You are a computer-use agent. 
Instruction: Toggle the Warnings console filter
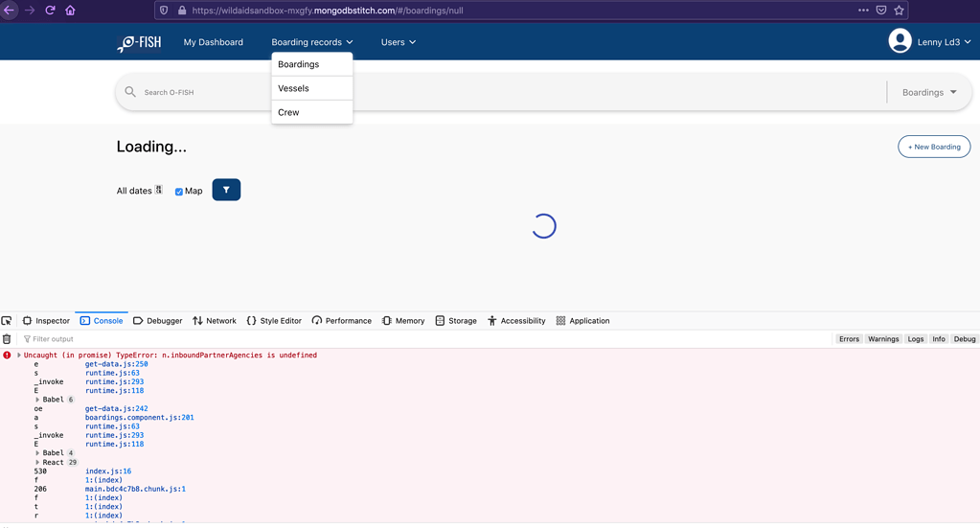pyautogui.click(x=882, y=339)
